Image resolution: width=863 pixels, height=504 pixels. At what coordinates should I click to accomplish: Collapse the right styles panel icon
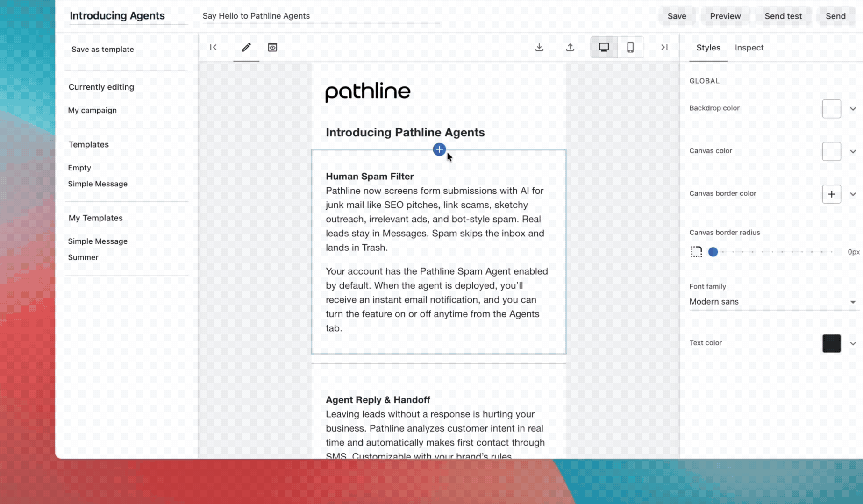pyautogui.click(x=664, y=47)
